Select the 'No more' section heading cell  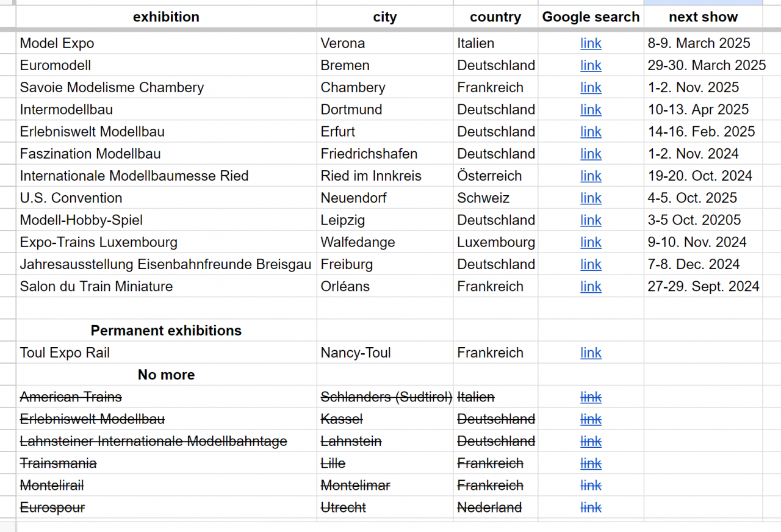coord(166,375)
